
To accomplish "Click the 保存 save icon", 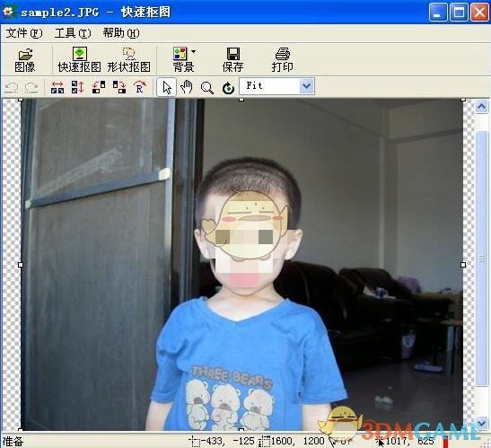I will [x=232, y=60].
